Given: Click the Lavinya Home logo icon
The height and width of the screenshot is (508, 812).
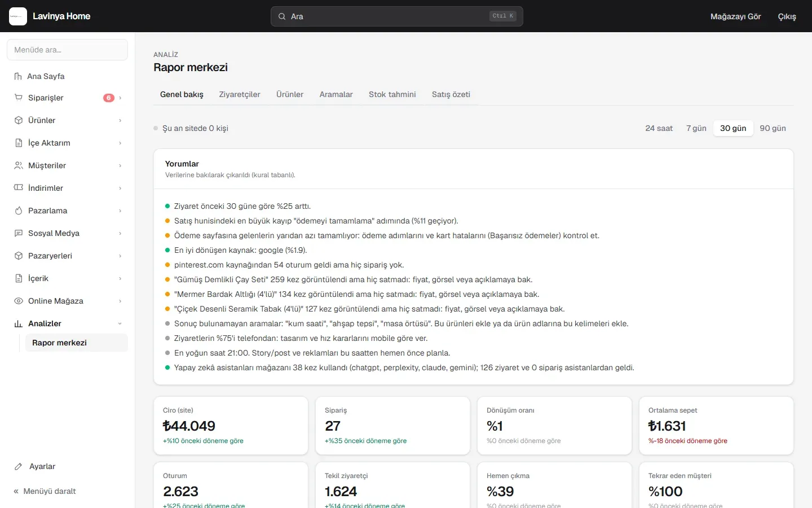Looking at the screenshot, I should (x=18, y=16).
